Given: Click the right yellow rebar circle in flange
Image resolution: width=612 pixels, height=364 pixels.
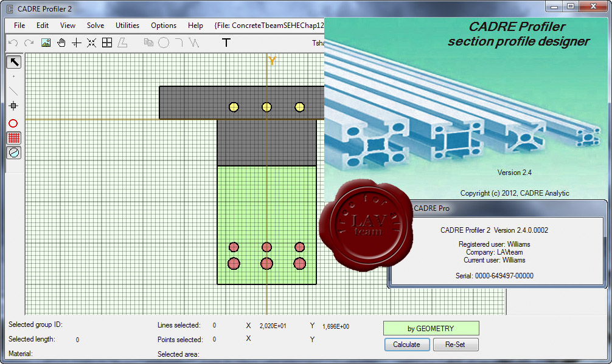Looking at the screenshot, I should pos(299,107).
